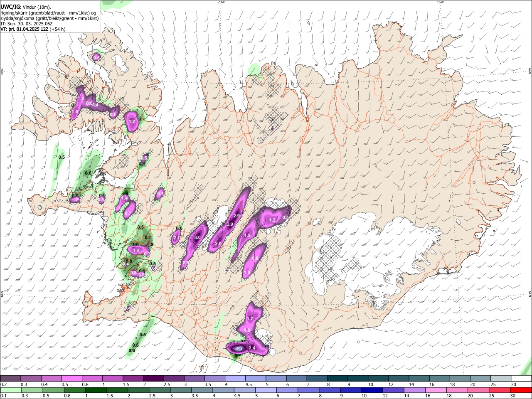Screen dimensions: 532x399
Task: Pick the light lavender 4 swatch in upper legend row
Action: tap(235, 379)
